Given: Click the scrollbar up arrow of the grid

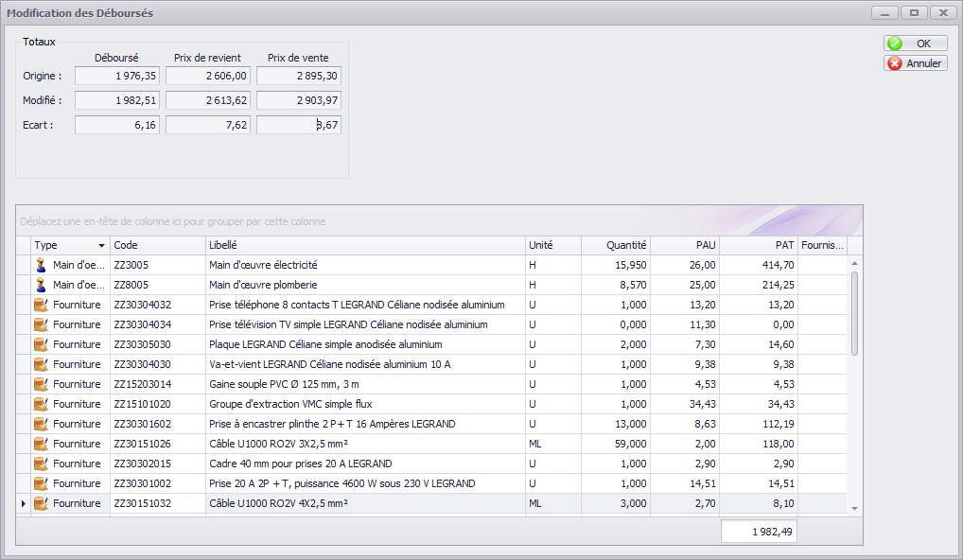Looking at the screenshot, I should (x=854, y=263).
